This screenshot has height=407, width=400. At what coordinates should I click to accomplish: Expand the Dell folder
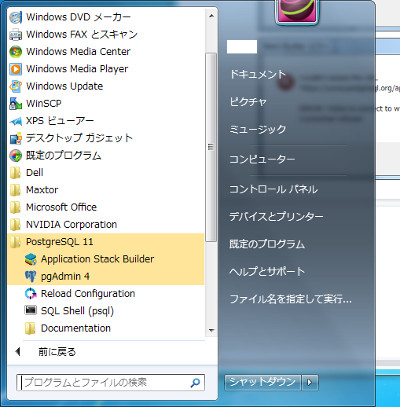point(105,173)
